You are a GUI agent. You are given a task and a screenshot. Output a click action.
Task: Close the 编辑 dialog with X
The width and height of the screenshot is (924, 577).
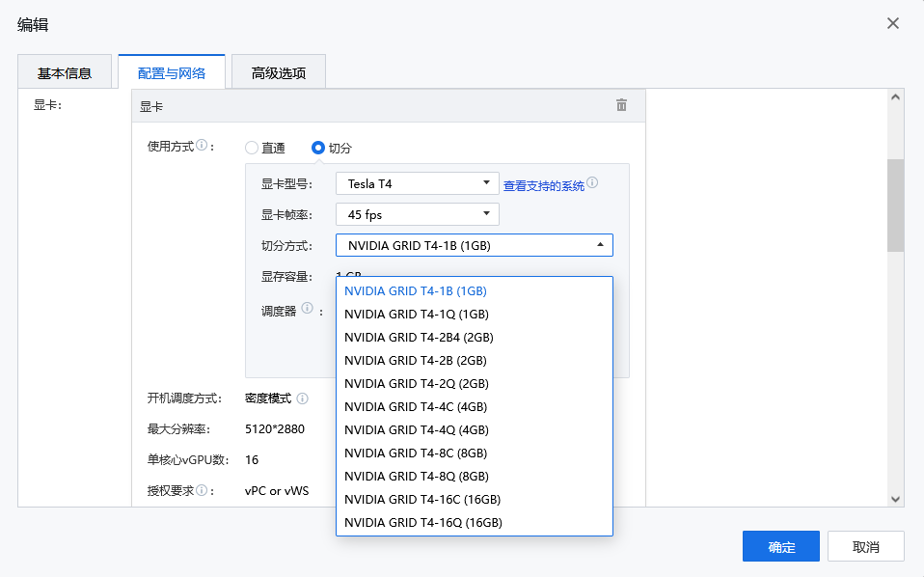pyautogui.click(x=893, y=23)
